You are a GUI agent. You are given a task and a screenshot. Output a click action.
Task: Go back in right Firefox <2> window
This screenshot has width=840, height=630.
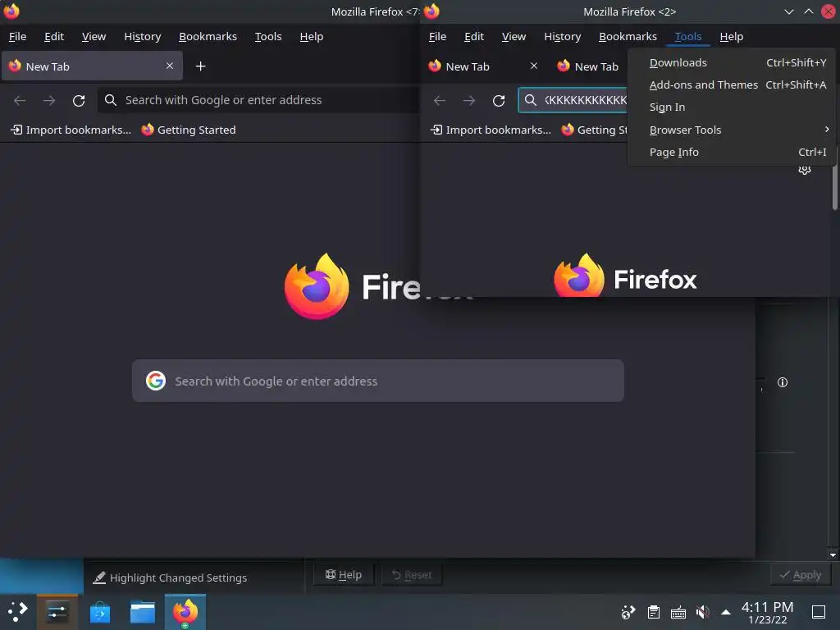tap(440, 100)
